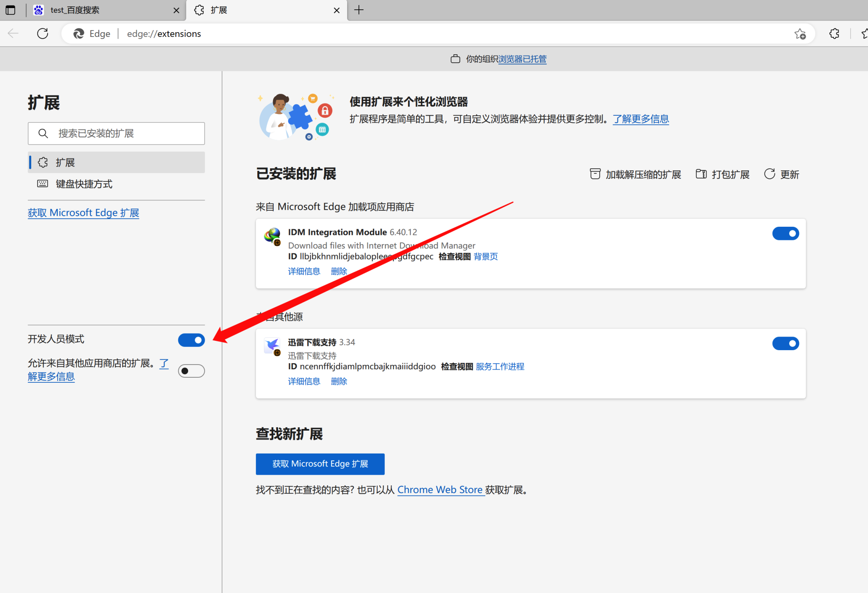Viewport: 868px width, 593px height.
Task: Turn off the 迅雷下载支持 extension toggle
Action: [785, 343]
